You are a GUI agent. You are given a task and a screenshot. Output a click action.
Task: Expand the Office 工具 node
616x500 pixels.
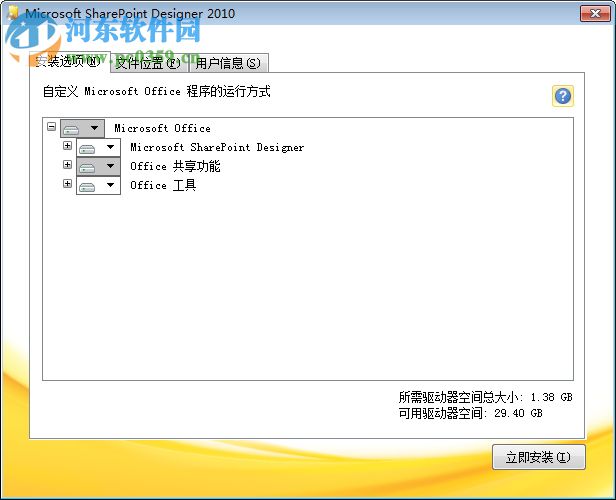point(67,183)
